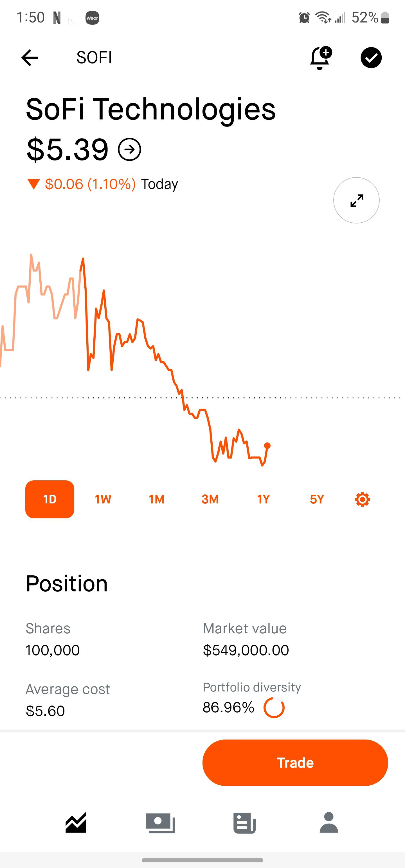
Task: Select the 1Y chart range
Action: [x=263, y=499]
